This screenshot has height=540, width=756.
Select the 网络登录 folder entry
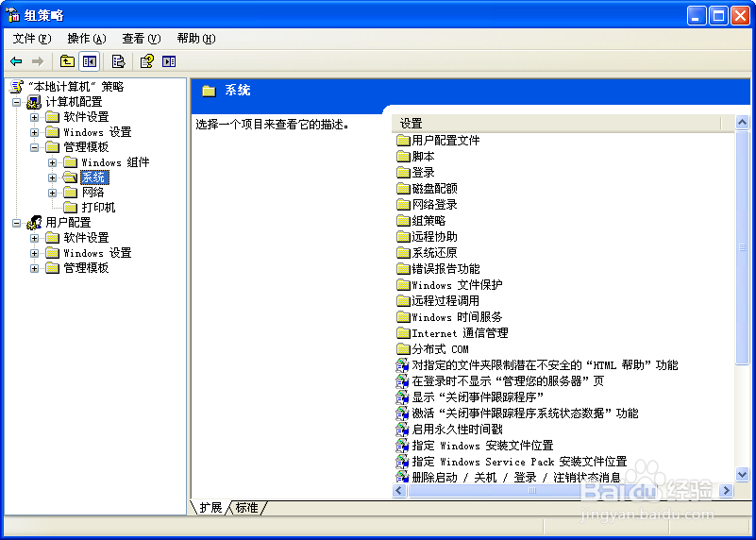tap(434, 205)
